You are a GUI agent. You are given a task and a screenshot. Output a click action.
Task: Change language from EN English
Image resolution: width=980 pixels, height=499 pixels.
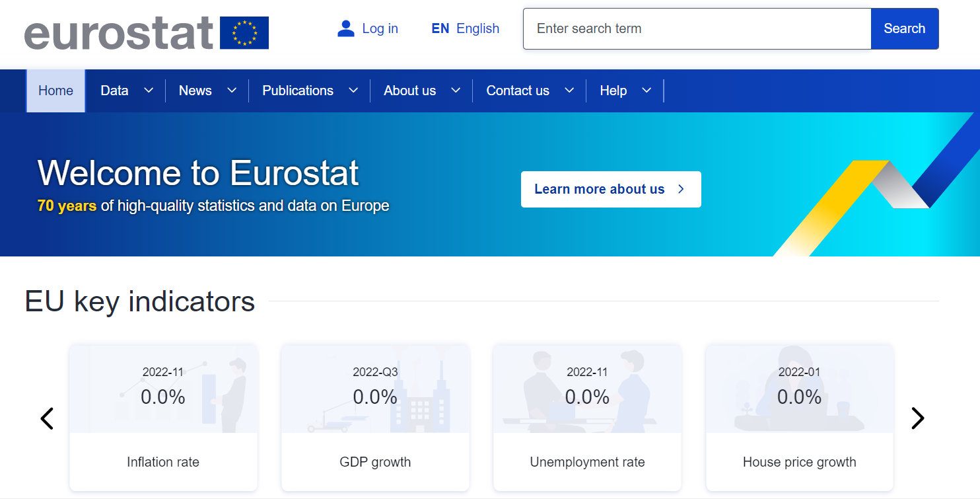465,28
